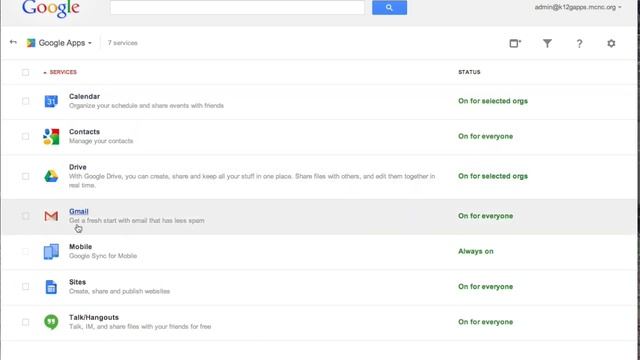Click Drive's 'On for selected orgs' status
Screen dimensions: 640x360
coord(493,176)
